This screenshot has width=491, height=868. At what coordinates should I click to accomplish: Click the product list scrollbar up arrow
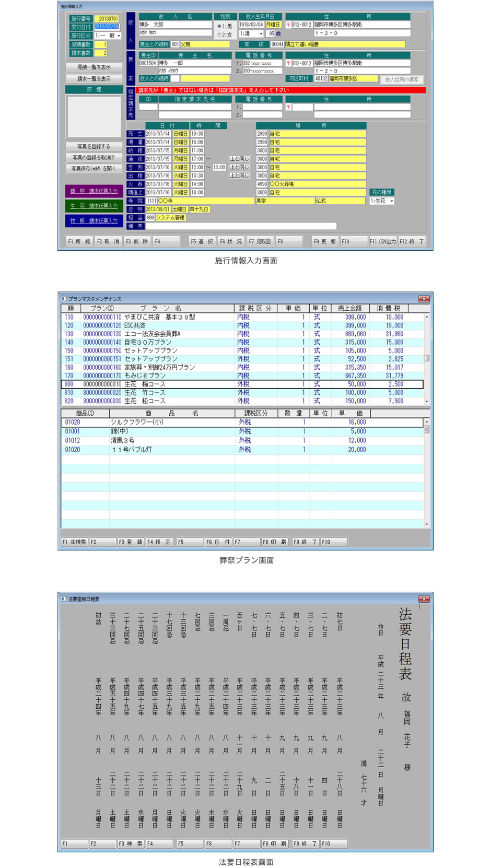pos(427,421)
